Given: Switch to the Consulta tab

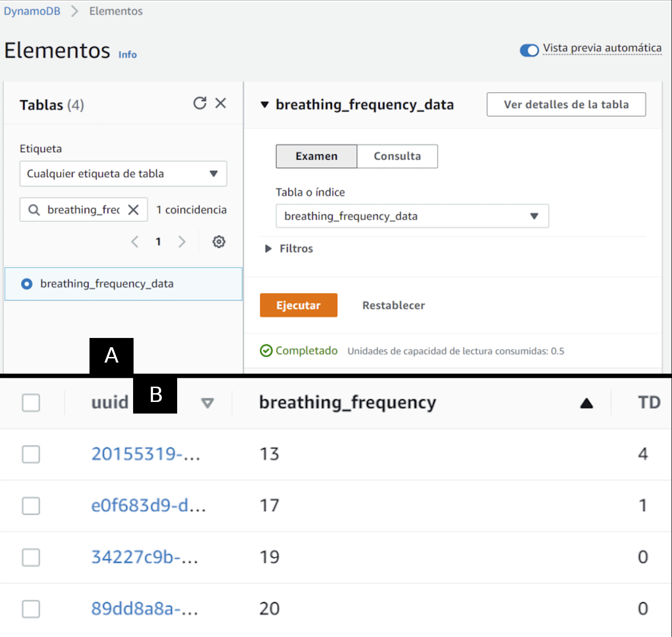Looking at the screenshot, I should click(397, 156).
